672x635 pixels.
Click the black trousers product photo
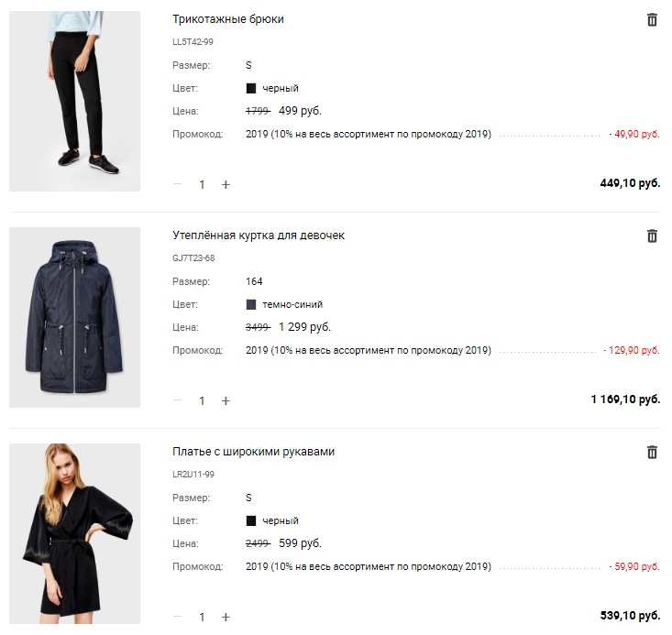[74, 101]
